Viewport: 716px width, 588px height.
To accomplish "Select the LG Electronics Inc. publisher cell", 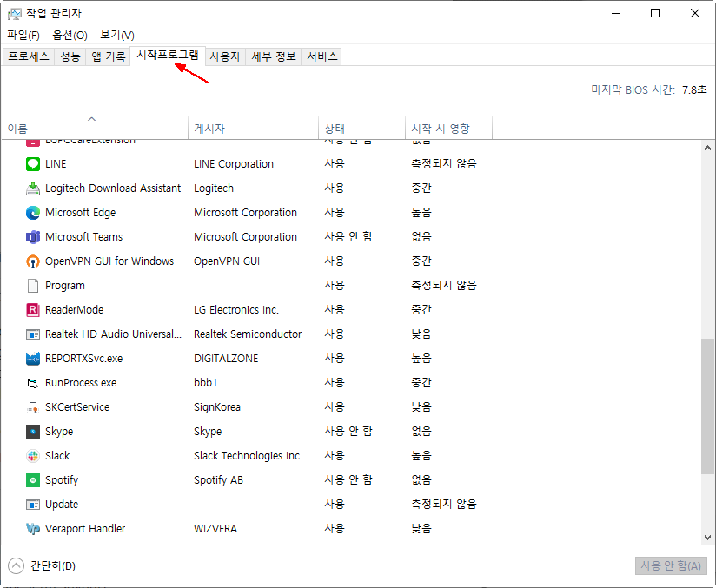I will (x=236, y=310).
